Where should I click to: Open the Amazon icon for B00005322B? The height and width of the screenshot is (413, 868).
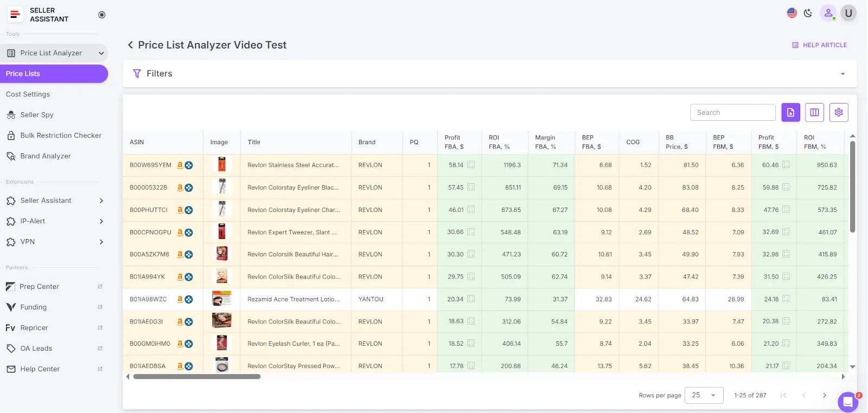click(180, 188)
